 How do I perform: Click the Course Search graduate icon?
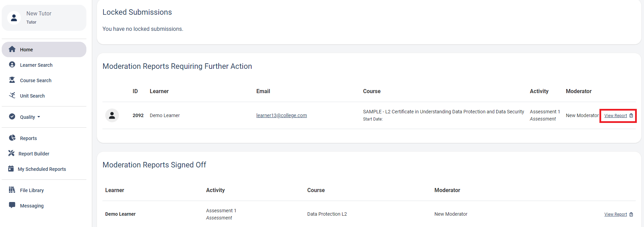(x=12, y=80)
